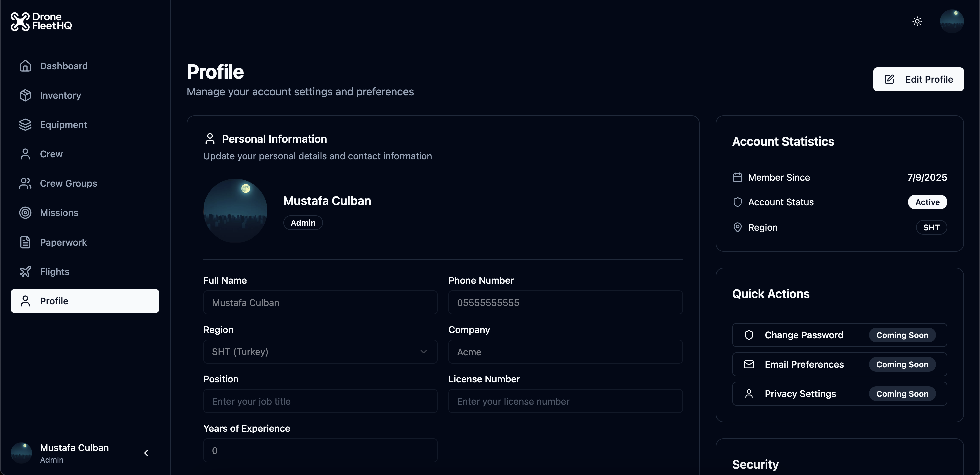Collapse the sidebar with chevron arrow
Image resolution: width=980 pixels, height=475 pixels.
[146, 453]
